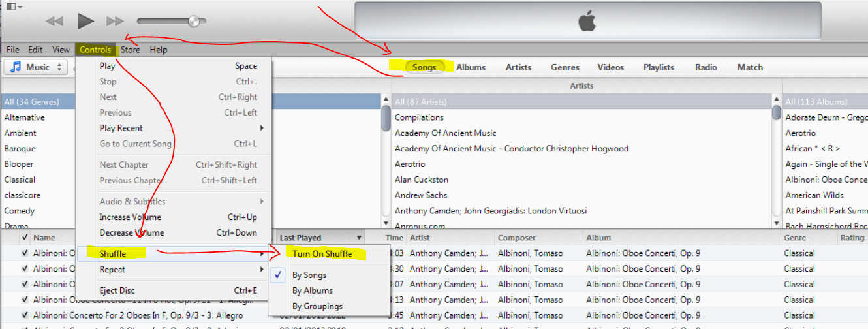The image size is (868, 329).
Task: Open the Last Played sort arrow
Action: point(359,238)
